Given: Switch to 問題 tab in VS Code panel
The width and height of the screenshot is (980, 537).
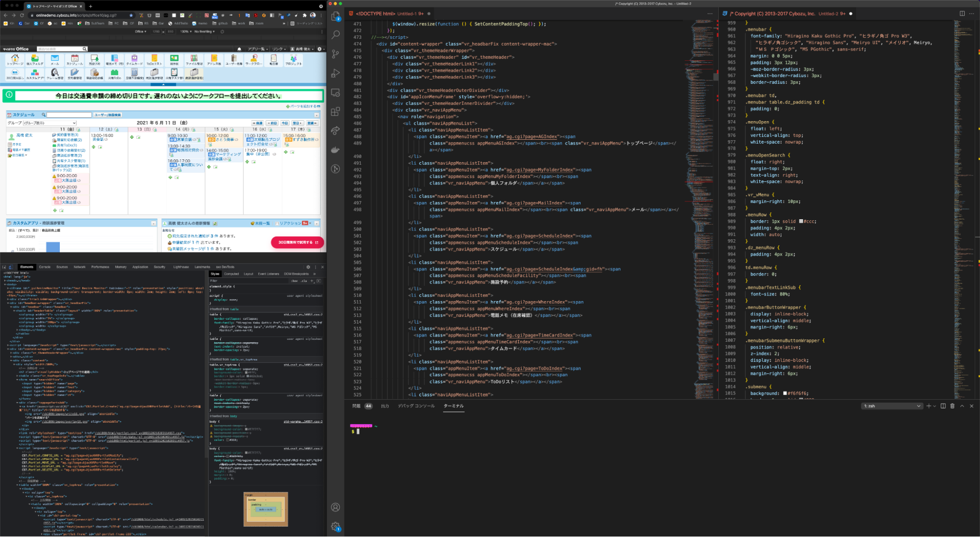Looking at the screenshot, I should 356,406.
